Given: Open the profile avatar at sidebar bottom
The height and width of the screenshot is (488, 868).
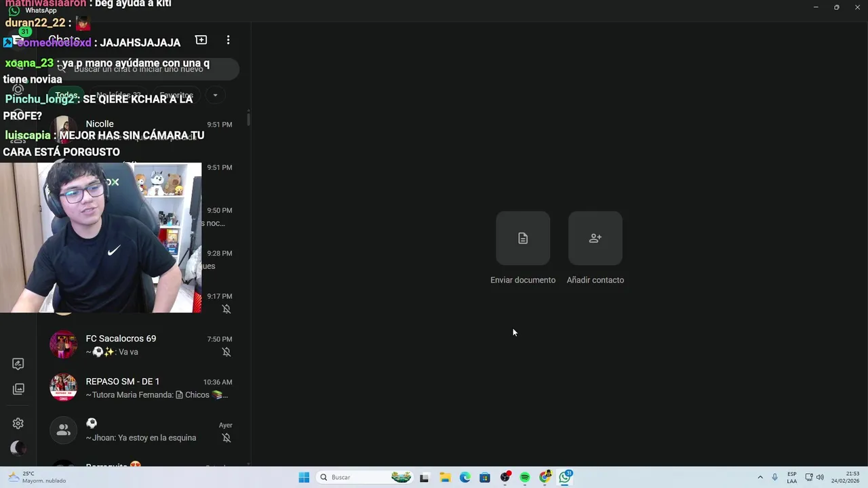Looking at the screenshot, I should pos(18,448).
